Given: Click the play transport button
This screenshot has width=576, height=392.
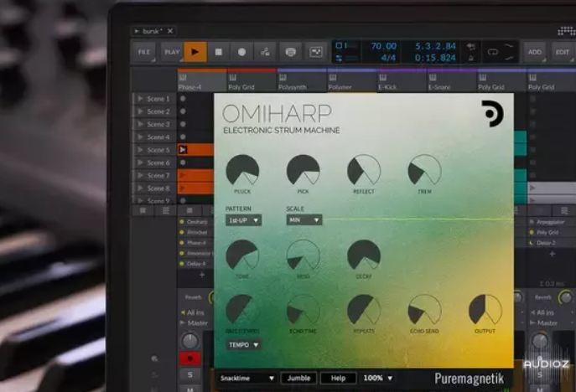Looking at the screenshot, I should point(195,52).
